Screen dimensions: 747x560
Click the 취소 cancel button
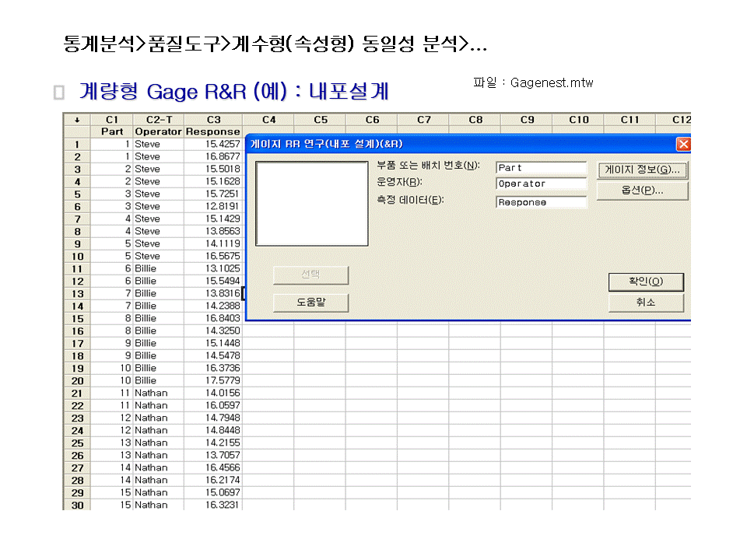tap(646, 303)
